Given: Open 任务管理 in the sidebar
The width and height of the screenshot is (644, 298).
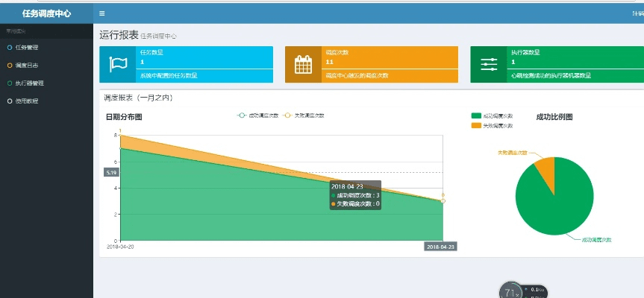Looking at the screenshot, I should pyautogui.click(x=27, y=48).
